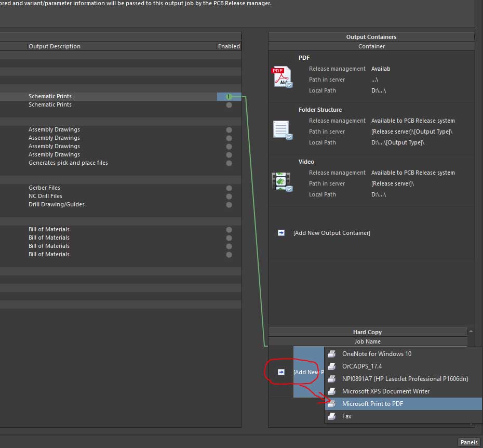The image size is (483, 448).
Task: Disable the enabled first Schematic Prints output
Action: [x=229, y=97]
